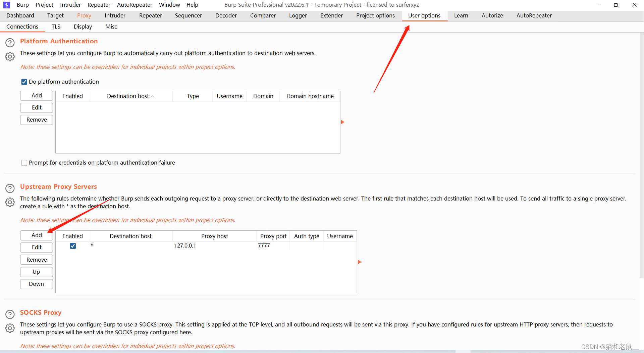644x353 pixels.
Task: Open the Sequencer tab
Action: tap(189, 15)
